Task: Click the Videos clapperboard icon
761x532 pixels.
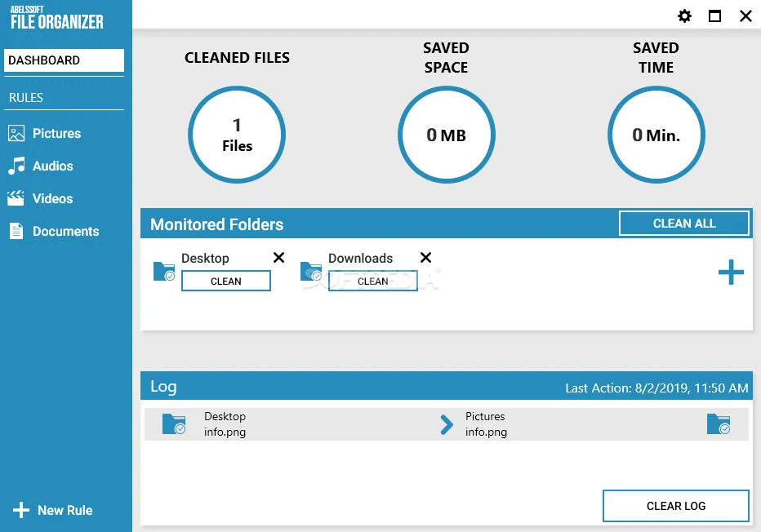Action: (16, 198)
